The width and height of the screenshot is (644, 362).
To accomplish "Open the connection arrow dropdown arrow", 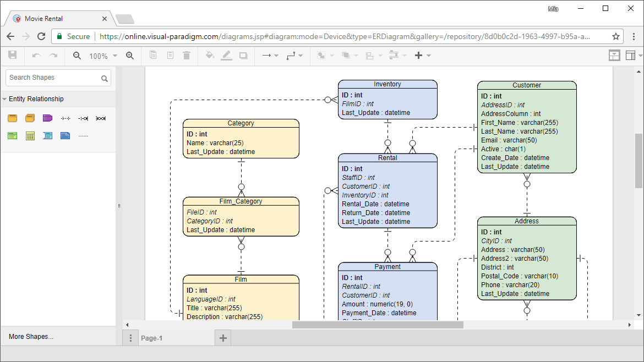I will tap(276, 56).
